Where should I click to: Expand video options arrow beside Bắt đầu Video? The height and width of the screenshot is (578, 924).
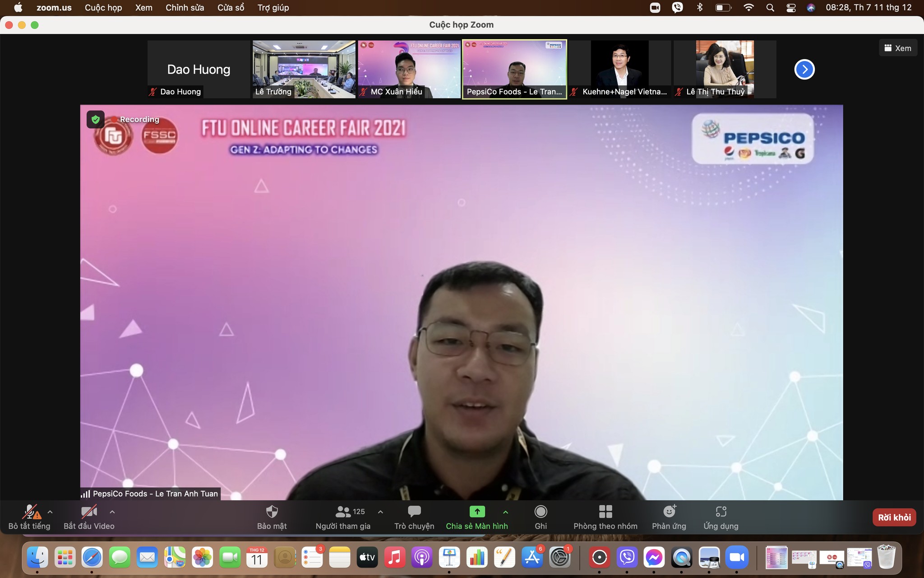pyautogui.click(x=112, y=512)
